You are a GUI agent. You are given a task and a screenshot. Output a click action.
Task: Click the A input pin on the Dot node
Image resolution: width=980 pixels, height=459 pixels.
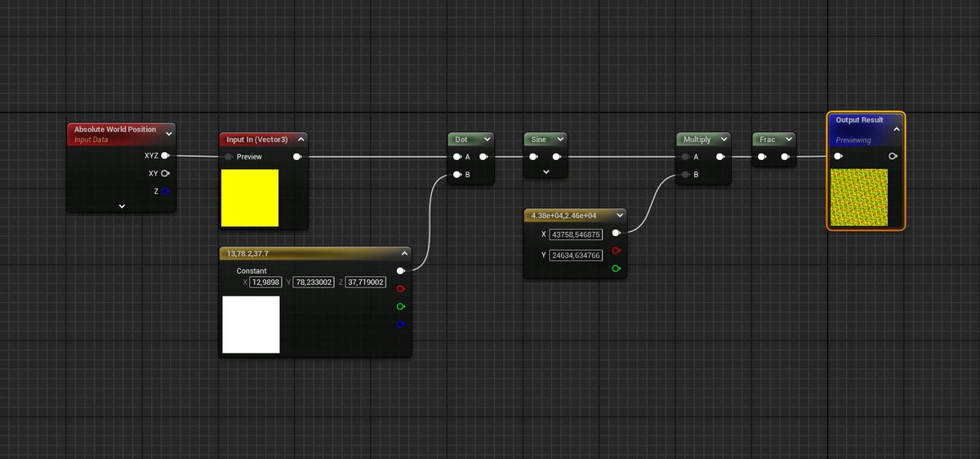click(x=457, y=157)
